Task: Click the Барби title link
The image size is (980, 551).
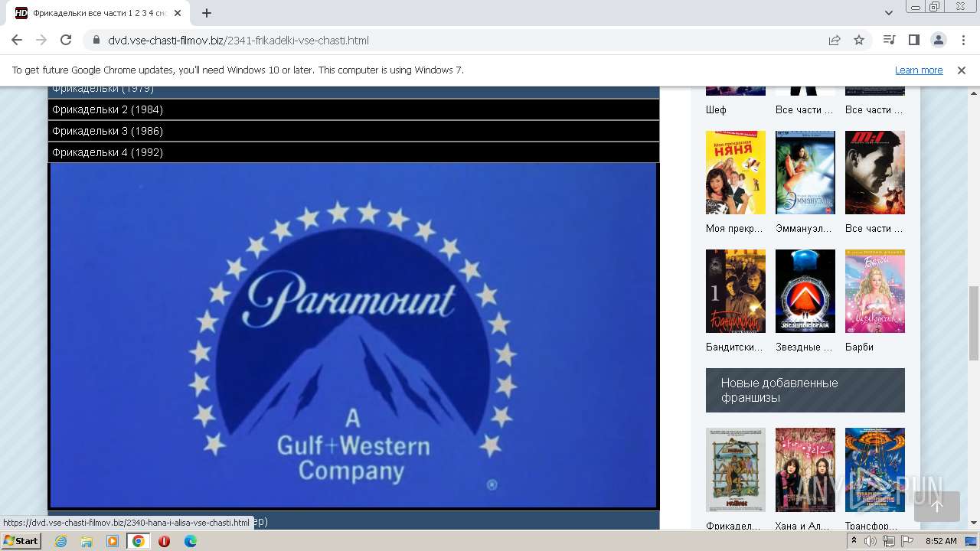Action: (859, 347)
